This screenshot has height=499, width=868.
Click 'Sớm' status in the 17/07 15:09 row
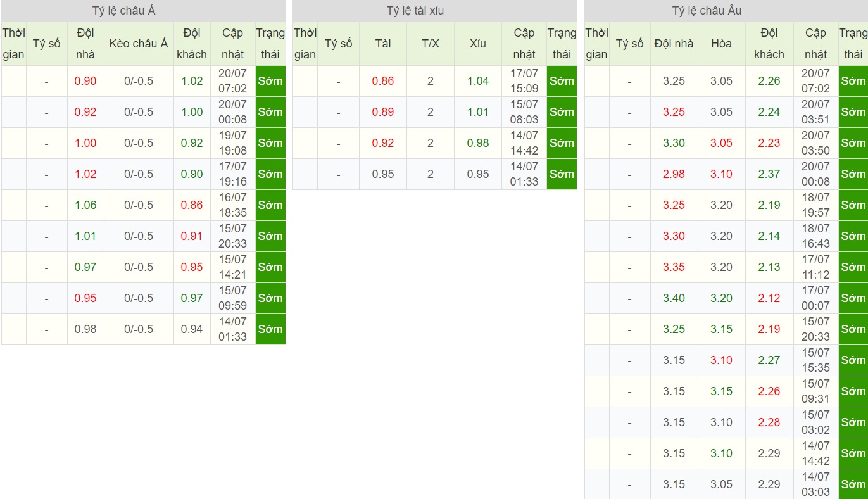[562, 81]
